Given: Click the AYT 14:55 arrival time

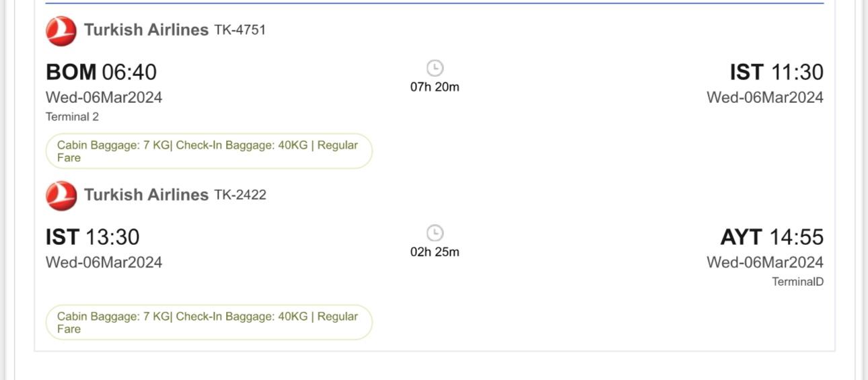Looking at the screenshot, I should (x=772, y=237).
